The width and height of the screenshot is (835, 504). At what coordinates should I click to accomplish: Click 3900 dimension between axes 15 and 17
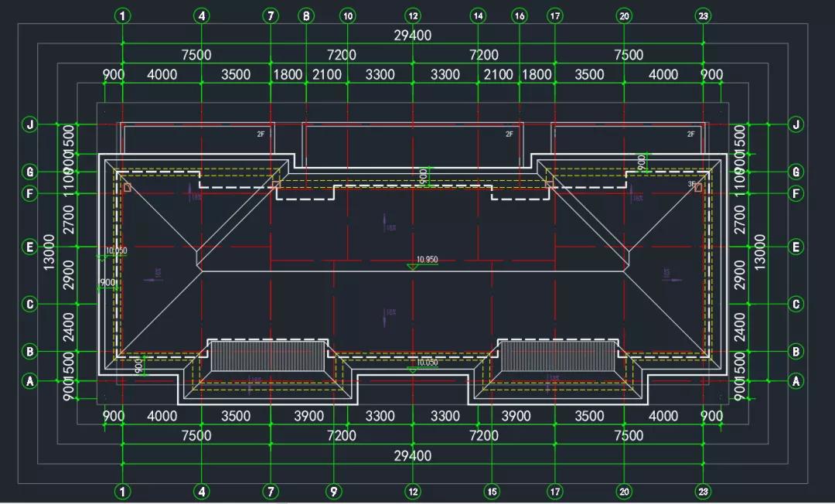[x=516, y=416]
